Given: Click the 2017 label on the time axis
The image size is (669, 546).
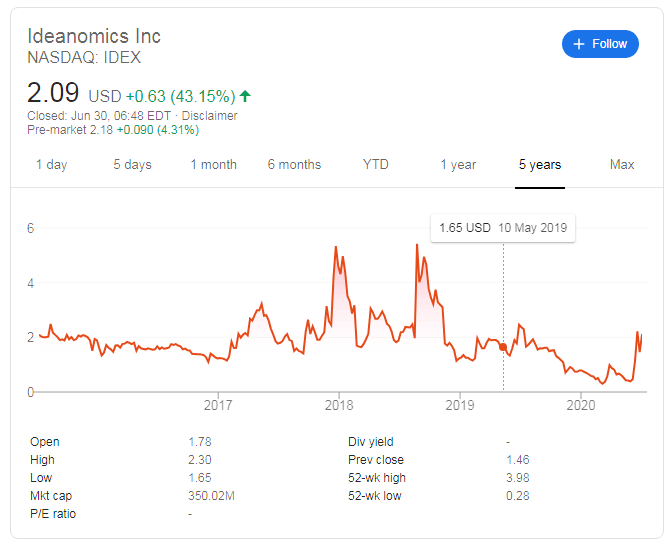Looking at the screenshot, I should (x=217, y=405).
